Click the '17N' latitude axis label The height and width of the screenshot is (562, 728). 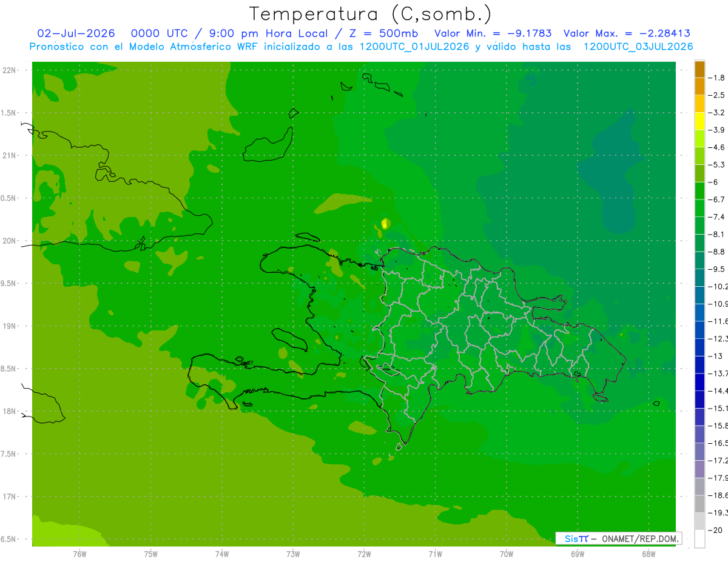(9, 497)
